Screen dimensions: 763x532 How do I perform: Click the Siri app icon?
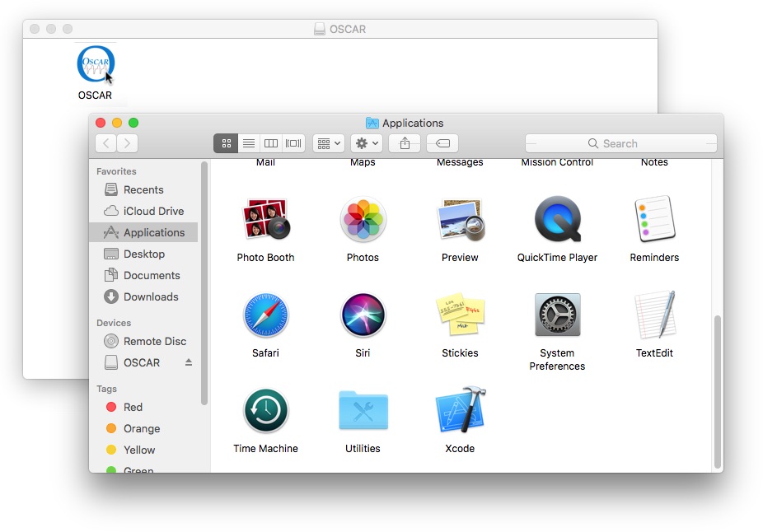pos(363,315)
